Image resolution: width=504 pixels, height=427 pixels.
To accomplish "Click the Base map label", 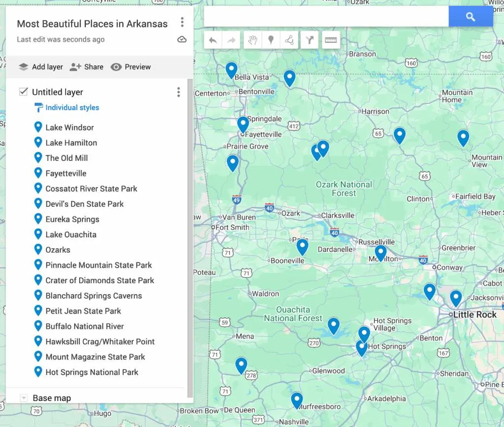I will tap(52, 398).
